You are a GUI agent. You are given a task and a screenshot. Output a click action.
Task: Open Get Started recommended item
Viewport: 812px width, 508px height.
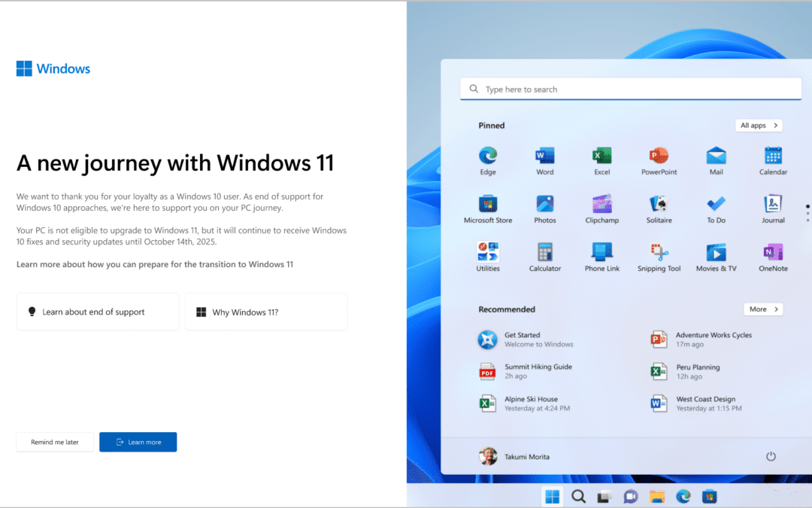point(526,339)
